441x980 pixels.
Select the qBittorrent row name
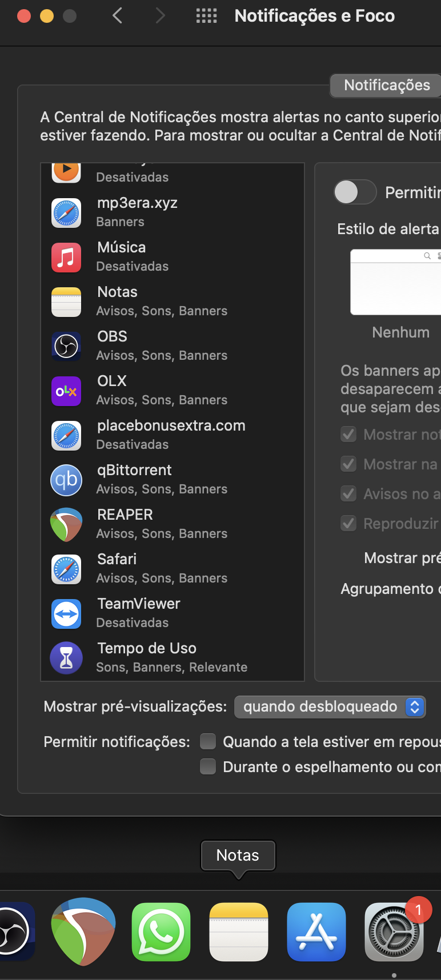134,470
